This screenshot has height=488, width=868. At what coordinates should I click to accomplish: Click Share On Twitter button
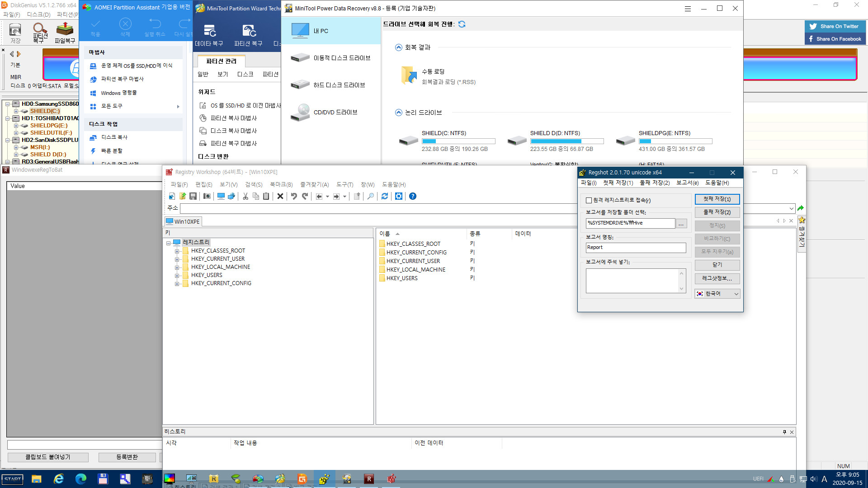(x=835, y=26)
